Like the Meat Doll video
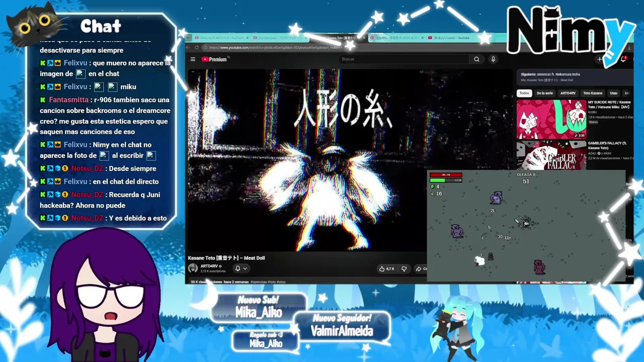The width and height of the screenshot is (644, 362). point(386,269)
